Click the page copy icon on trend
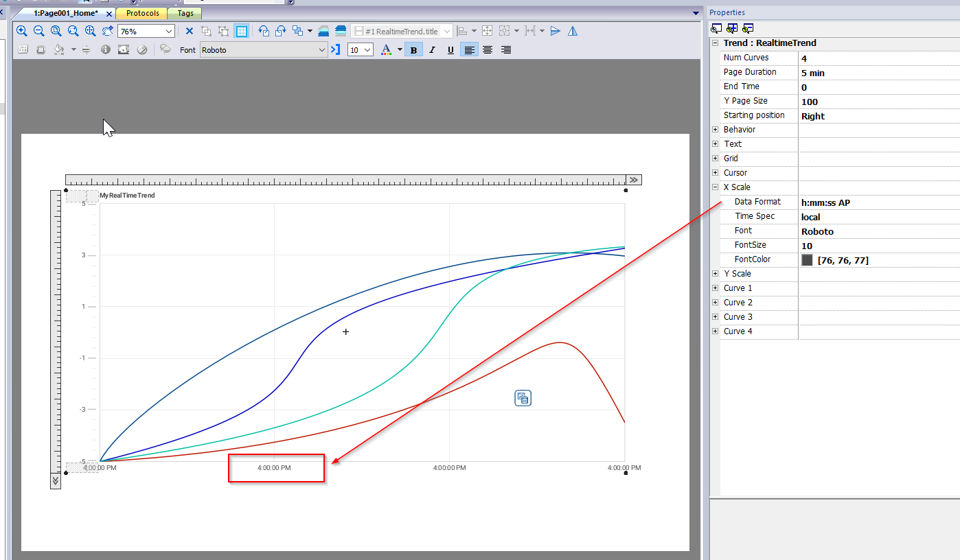Screen dimensions: 960x560 (523, 398)
